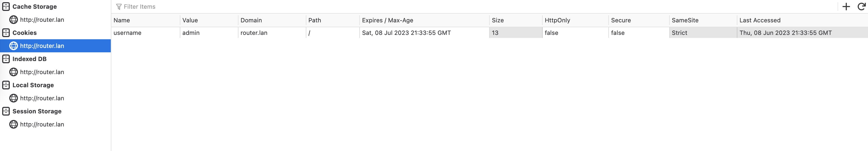Click the Cookies storage icon
Screen dimensions: 868x151
(6, 33)
